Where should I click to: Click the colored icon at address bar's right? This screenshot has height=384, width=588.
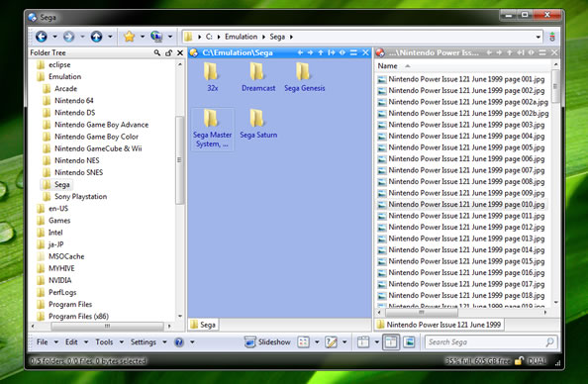coord(552,37)
